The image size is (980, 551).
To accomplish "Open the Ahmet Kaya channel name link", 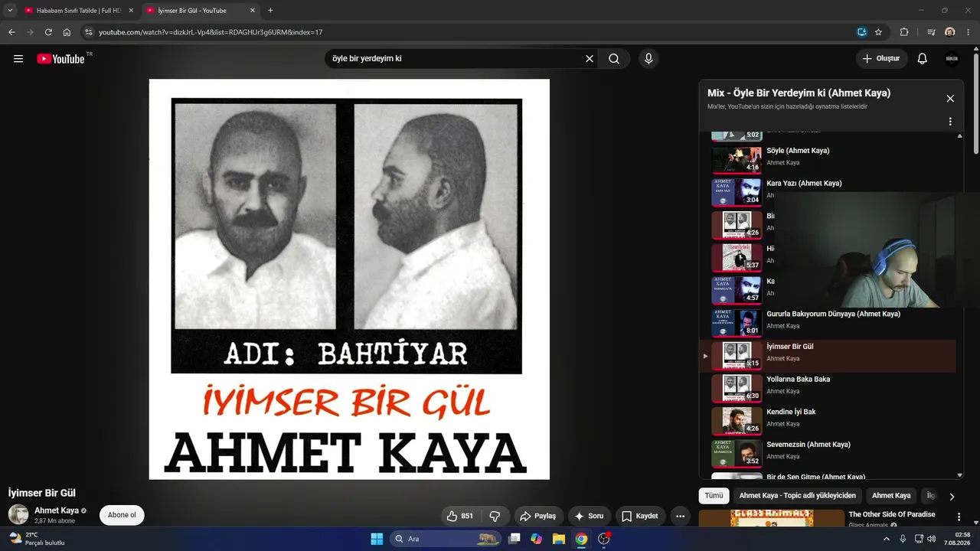I will pyautogui.click(x=57, y=510).
